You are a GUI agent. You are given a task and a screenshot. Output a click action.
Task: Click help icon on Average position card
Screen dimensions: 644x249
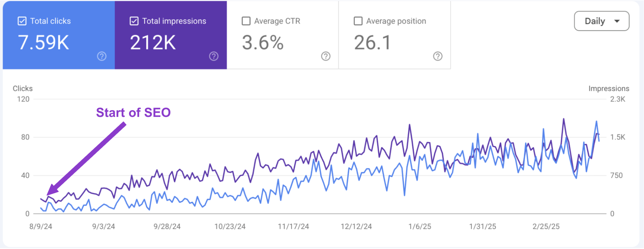coord(437,56)
